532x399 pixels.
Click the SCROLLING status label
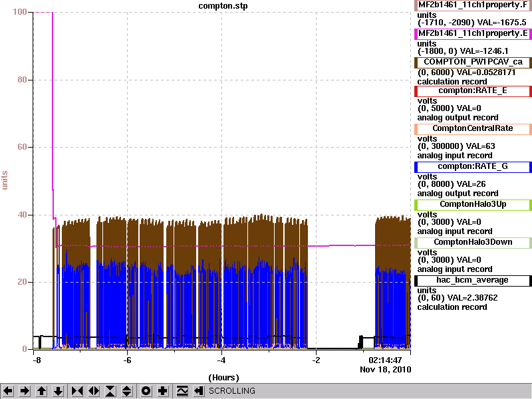pyautogui.click(x=232, y=391)
